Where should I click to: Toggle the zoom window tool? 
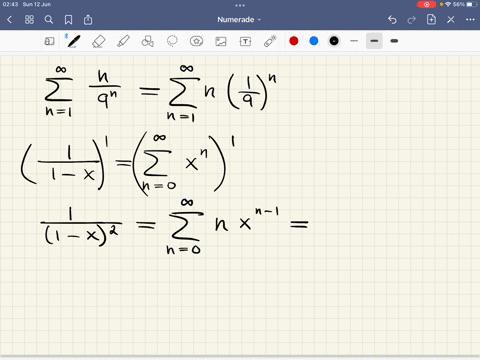click(49, 41)
